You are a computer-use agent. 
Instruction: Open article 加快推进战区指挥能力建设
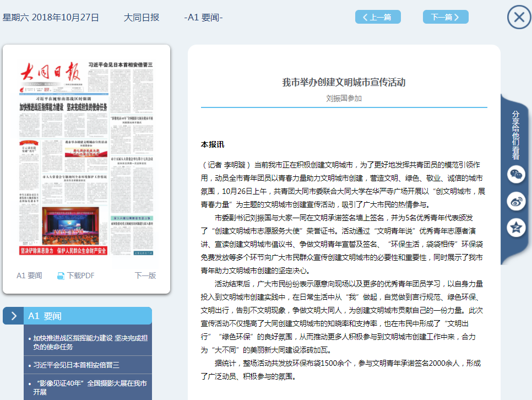click(x=90, y=342)
